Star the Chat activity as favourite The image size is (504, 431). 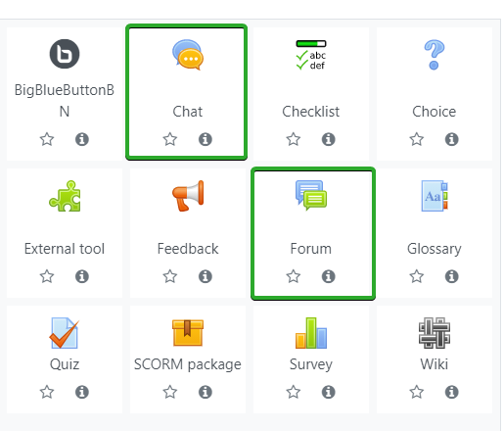[x=170, y=139]
